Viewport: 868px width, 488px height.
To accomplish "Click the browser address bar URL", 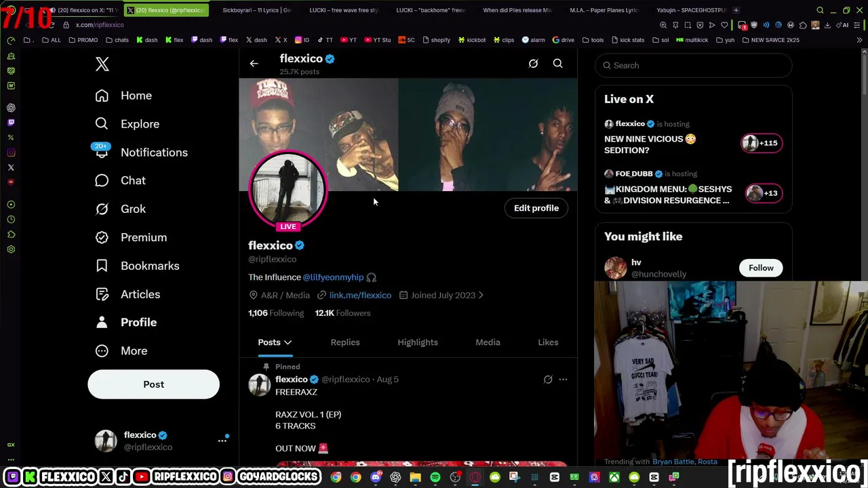I will click(x=100, y=25).
